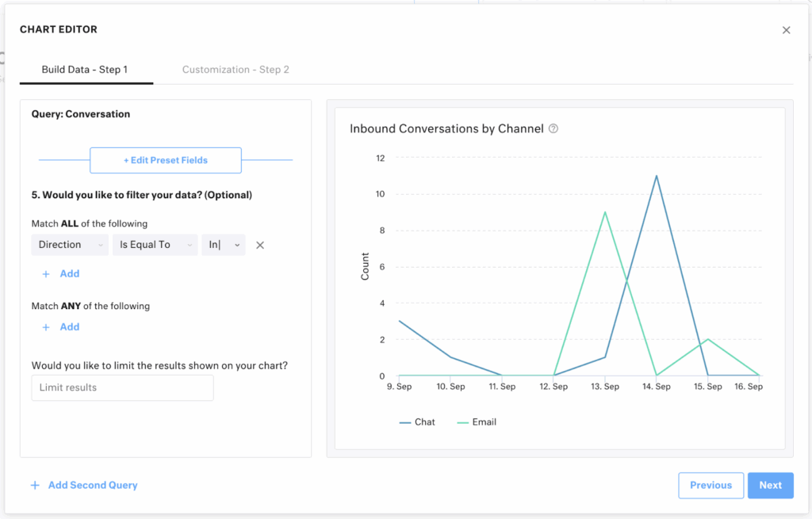
Task: Open the Is Equal To operator dropdown
Action: point(155,245)
